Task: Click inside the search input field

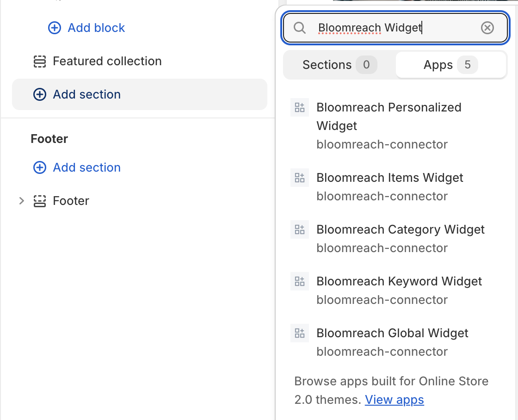Action: pos(393,28)
